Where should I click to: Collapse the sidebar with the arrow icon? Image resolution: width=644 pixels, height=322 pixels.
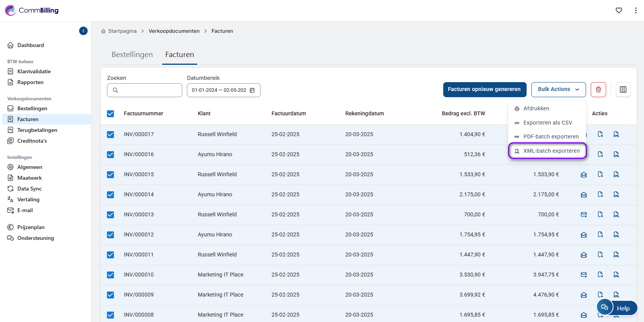[x=83, y=31]
